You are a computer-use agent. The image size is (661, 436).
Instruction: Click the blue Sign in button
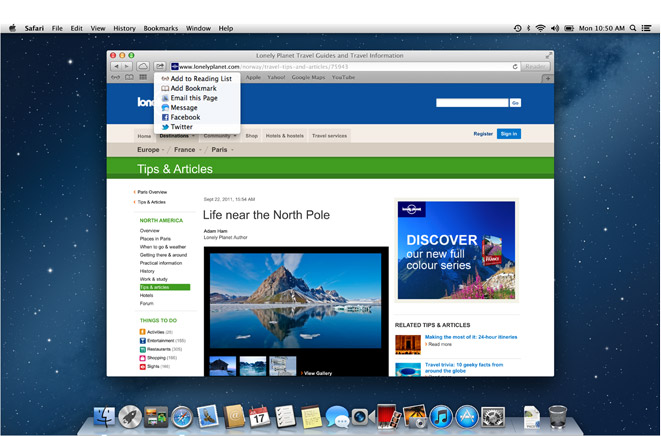click(x=509, y=134)
